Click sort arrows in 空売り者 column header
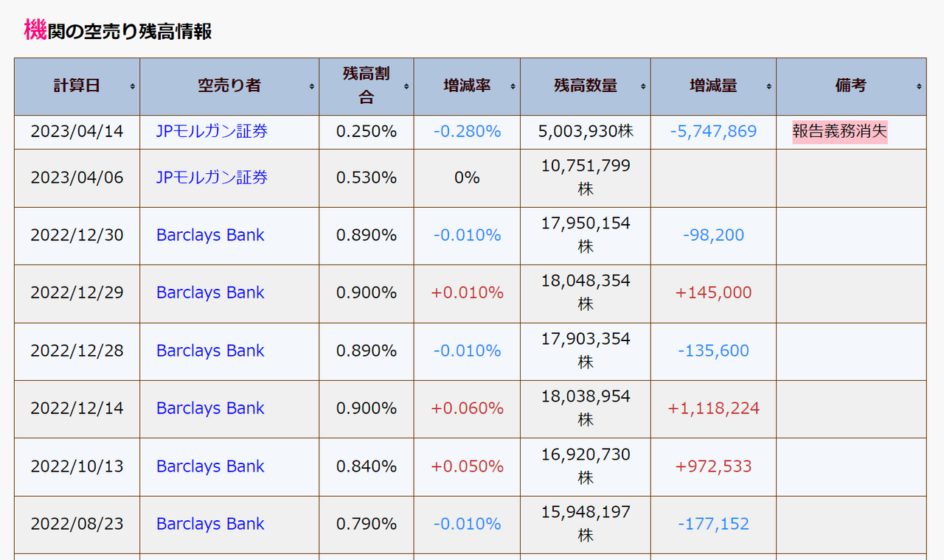944x560 pixels. click(x=312, y=87)
